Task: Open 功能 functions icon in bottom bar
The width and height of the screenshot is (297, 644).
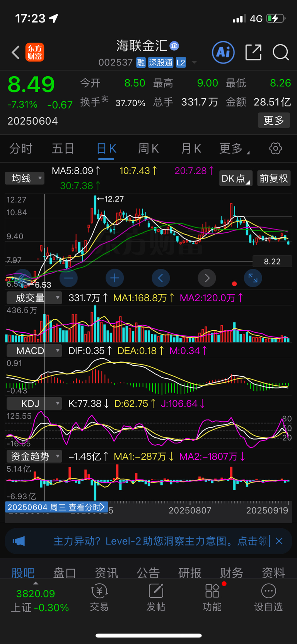Action: coord(212,598)
